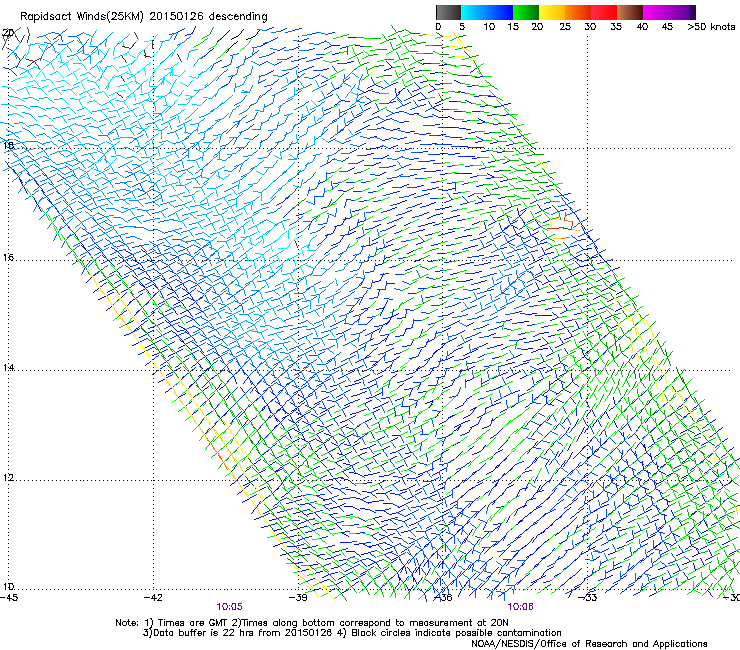Click the longitude axis label '-42'

tap(153, 598)
